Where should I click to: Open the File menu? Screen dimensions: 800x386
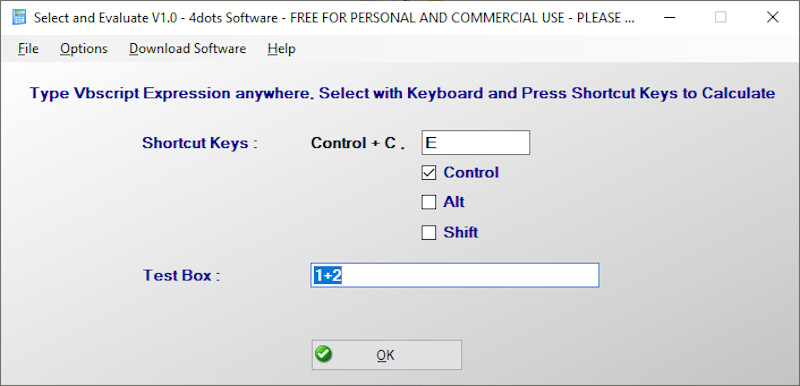tap(28, 49)
